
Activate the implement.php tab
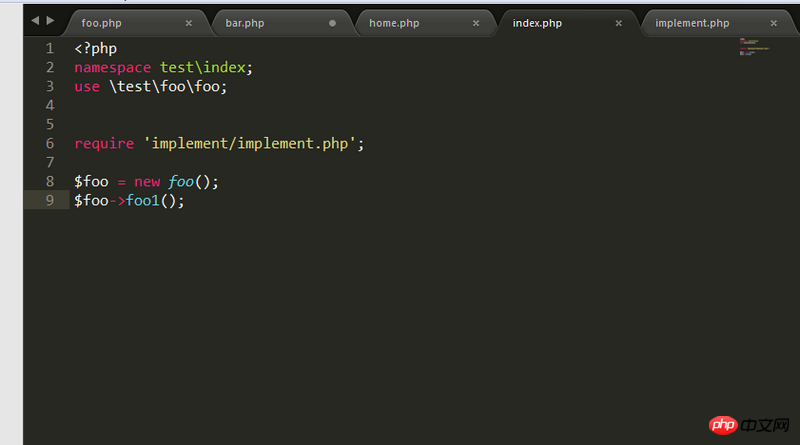tap(692, 23)
